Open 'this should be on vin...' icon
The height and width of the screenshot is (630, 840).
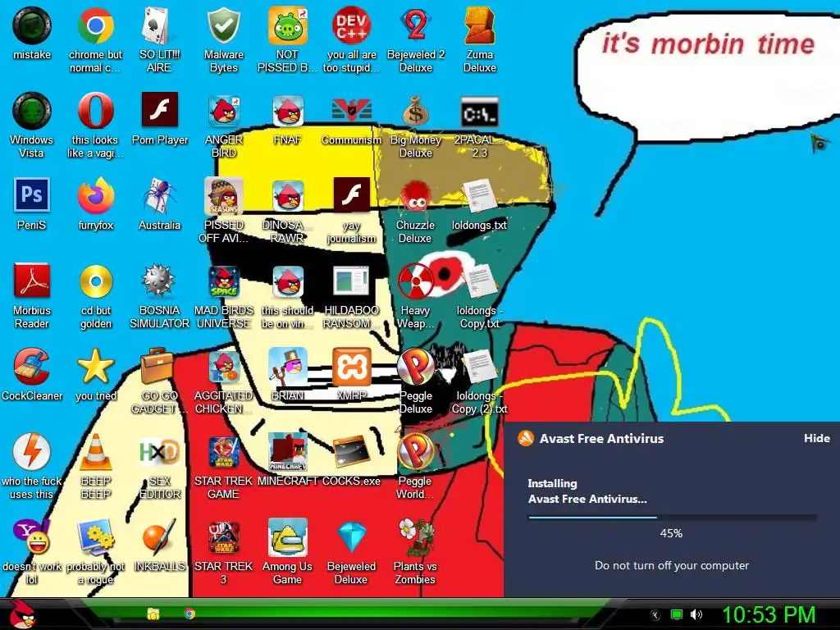pos(287,281)
